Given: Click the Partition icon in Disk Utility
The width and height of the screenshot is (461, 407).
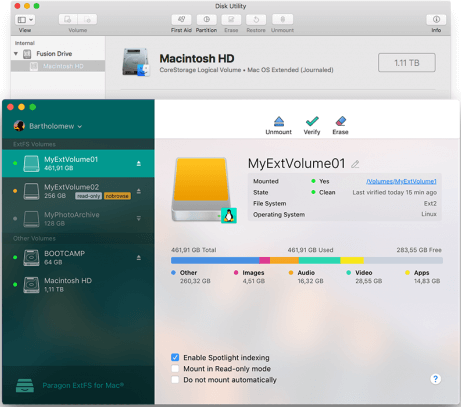Looking at the screenshot, I should click(206, 19).
